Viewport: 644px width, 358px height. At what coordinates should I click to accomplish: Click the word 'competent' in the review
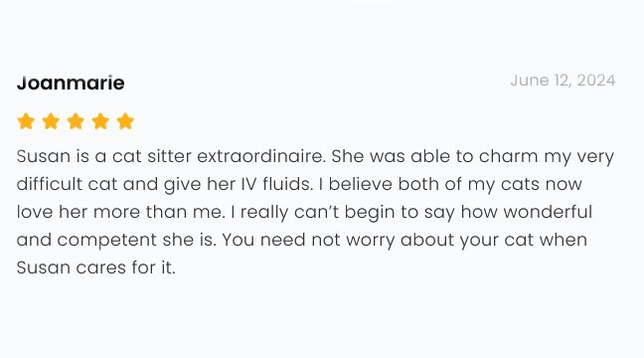(x=106, y=240)
